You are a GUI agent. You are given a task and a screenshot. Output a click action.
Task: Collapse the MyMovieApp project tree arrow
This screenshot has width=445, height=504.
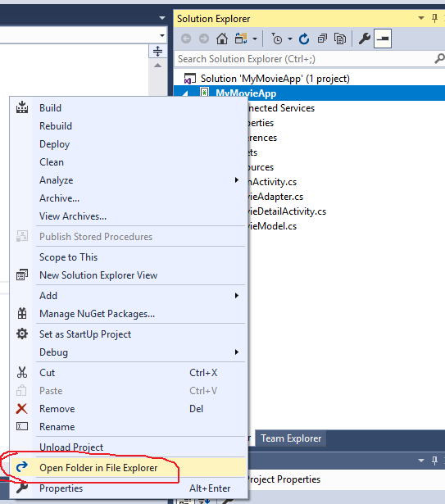point(185,93)
